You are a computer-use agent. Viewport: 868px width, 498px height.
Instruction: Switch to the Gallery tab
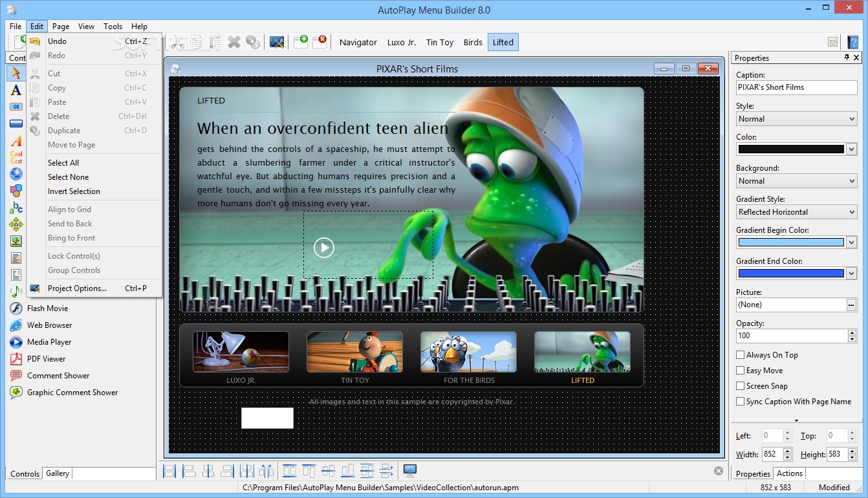[x=57, y=473]
